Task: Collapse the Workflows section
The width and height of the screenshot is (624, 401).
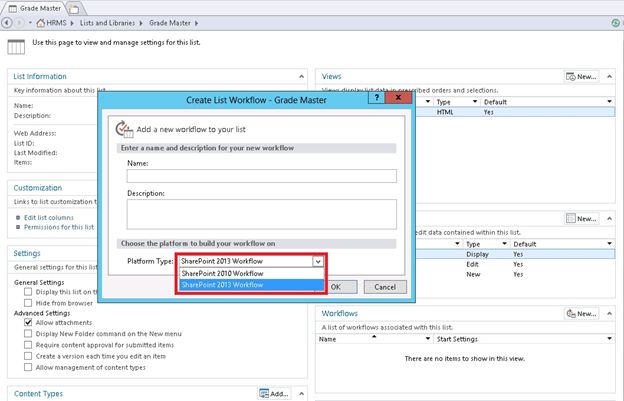Action: point(609,313)
